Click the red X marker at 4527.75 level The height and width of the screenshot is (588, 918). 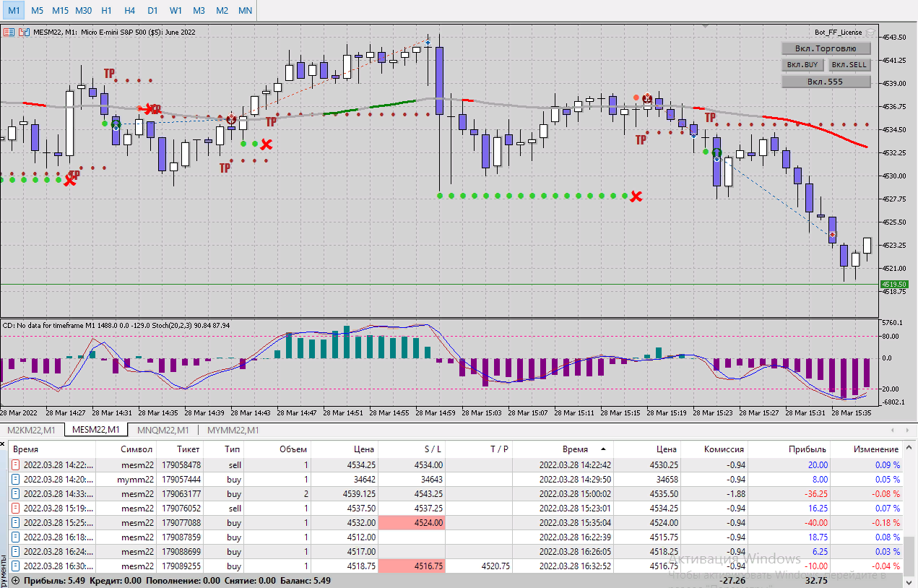[636, 196]
